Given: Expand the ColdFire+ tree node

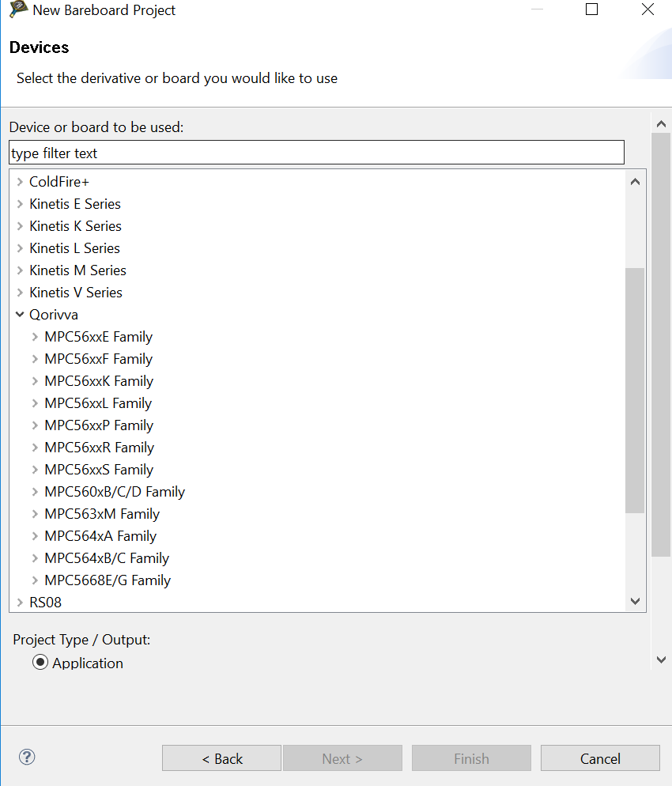Looking at the screenshot, I should coord(20,182).
